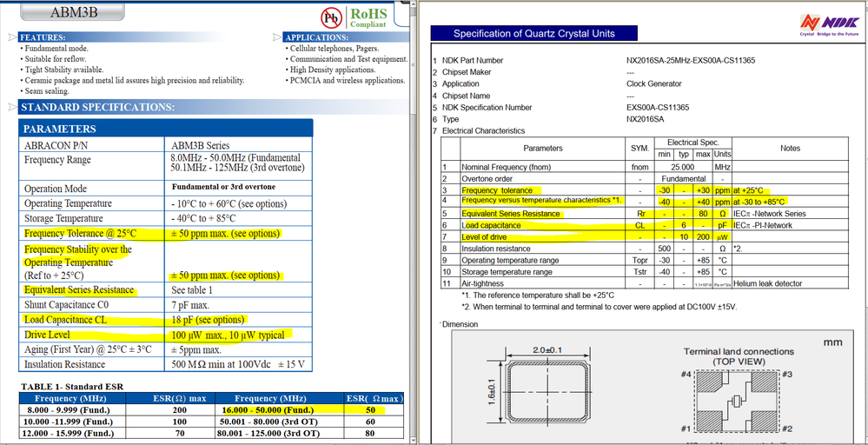Viewport: 868px width, 445px height.
Task: Click the 'Dimension' section label
Action: pyautogui.click(x=460, y=324)
